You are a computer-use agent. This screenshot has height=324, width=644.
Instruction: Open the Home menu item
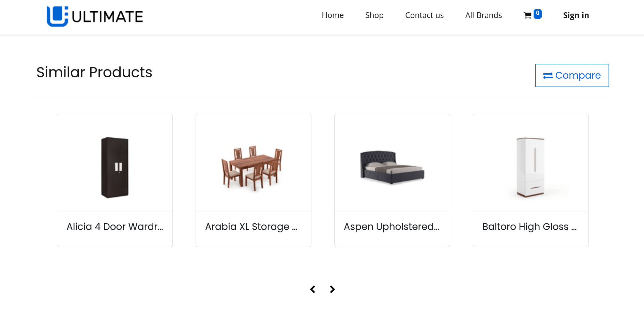(x=333, y=15)
